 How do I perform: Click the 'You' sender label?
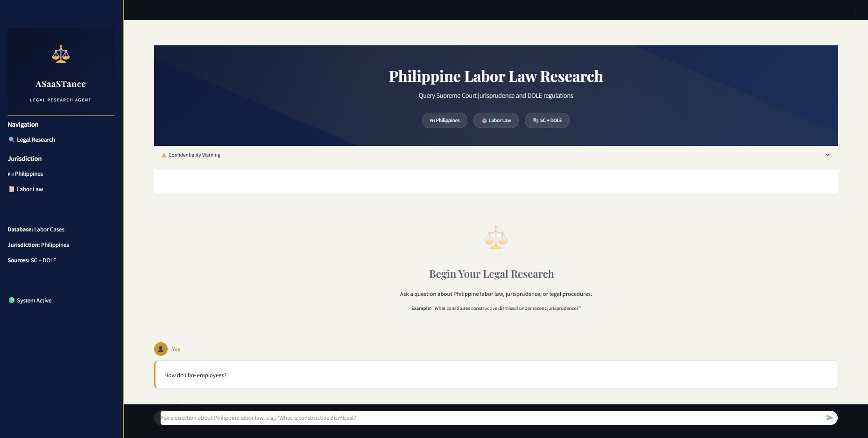[x=176, y=349]
